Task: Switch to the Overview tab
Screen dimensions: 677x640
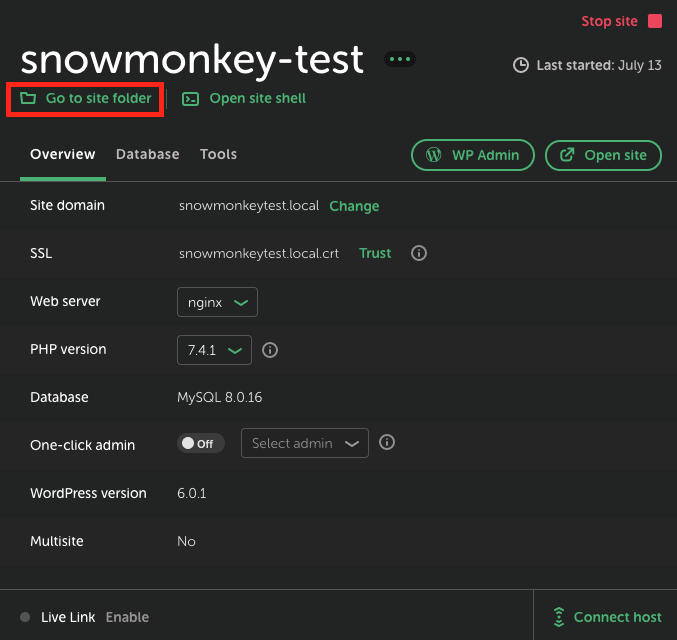Action: 63,154
